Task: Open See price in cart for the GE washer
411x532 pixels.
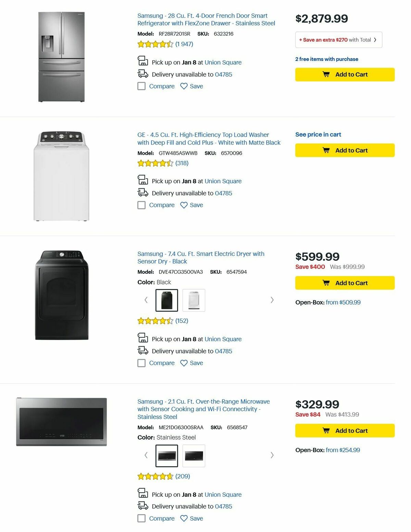Action: [x=318, y=134]
